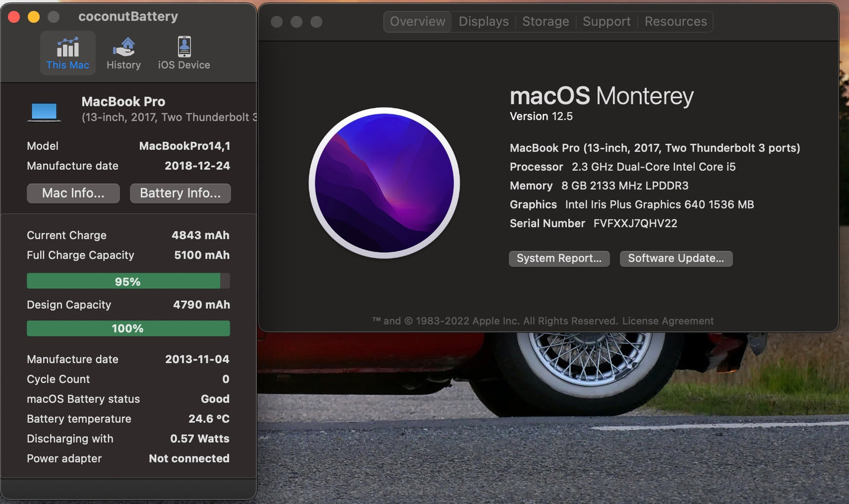Image resolution: width=849 pixels, height=504 pixels.
Task: Select the Support tab
Action: [x=606, y=21]
